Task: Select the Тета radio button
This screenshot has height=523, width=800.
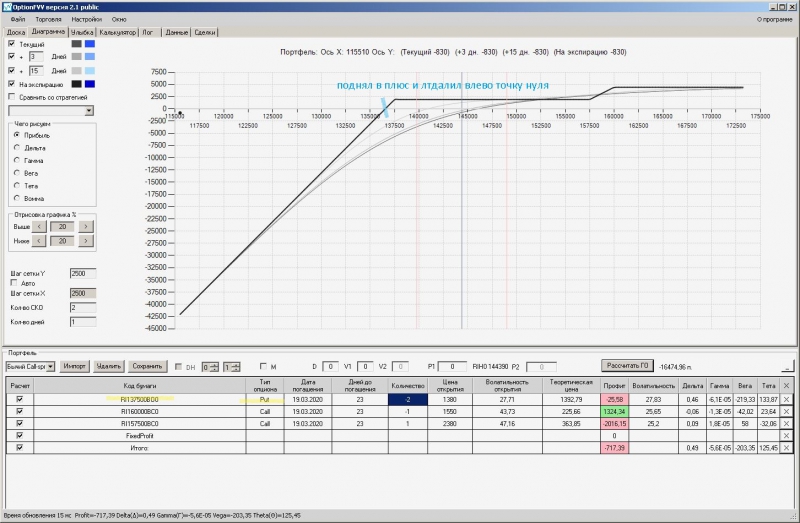Action: tap(17, 186)
